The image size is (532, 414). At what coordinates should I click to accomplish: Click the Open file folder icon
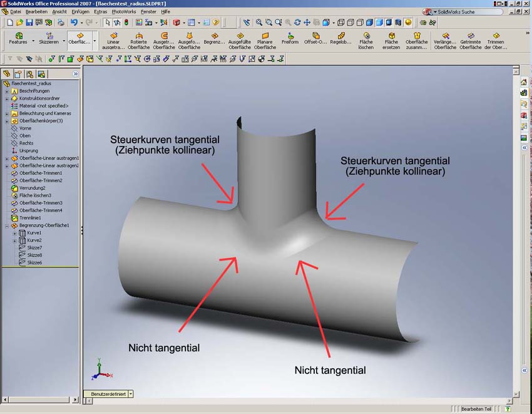pyautogui.click(x=19, y=23)
